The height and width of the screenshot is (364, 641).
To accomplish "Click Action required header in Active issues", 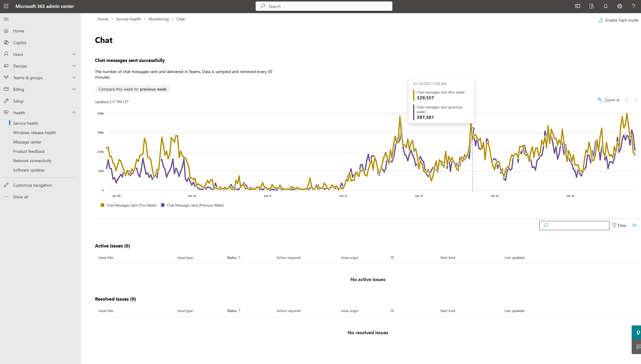I will pyautogui.click(x=289, y=258).
